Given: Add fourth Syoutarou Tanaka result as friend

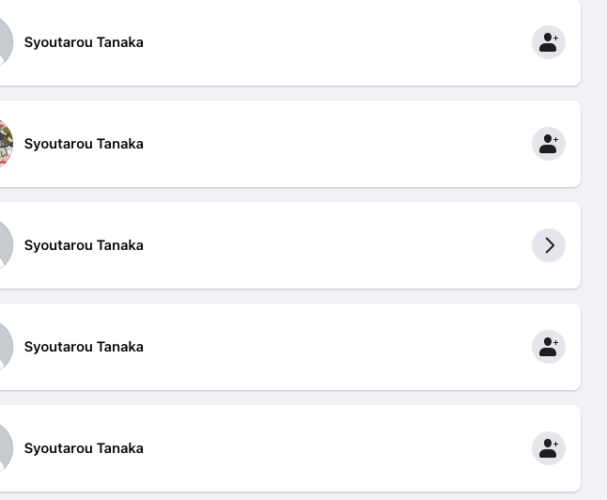Looking at the screenshot, I should [x=549, y=347].
